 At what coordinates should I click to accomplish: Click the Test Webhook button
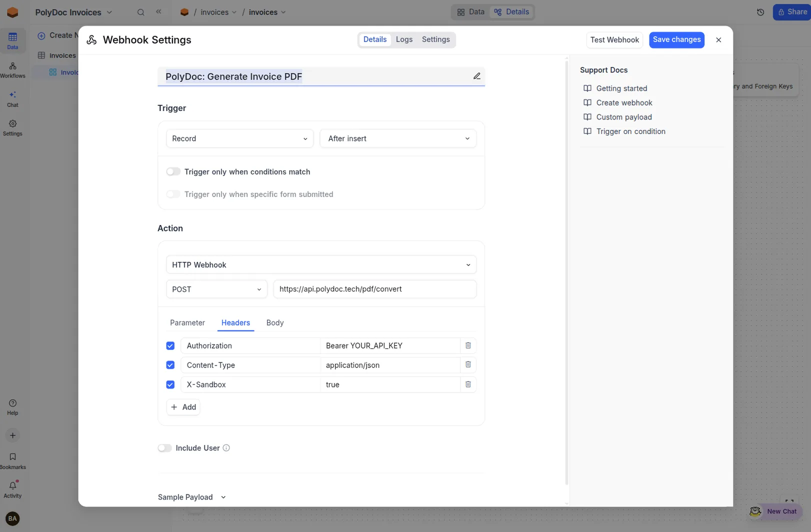(x=614, y=40)
